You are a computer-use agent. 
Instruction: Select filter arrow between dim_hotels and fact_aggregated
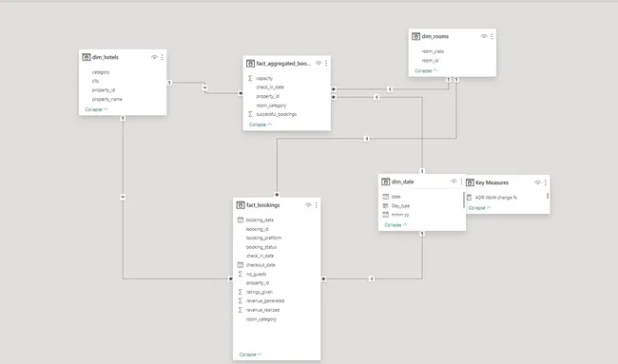click(x=205, y=87)
